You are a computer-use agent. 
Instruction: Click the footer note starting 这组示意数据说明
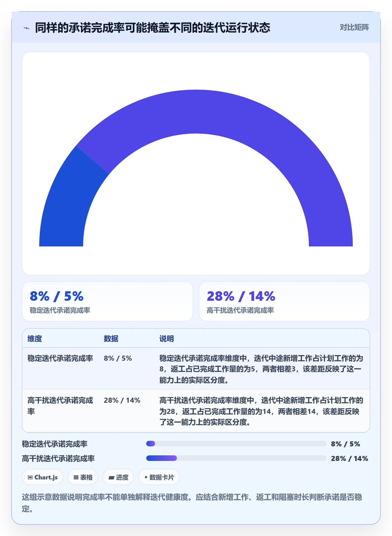(x=192, y=503)
